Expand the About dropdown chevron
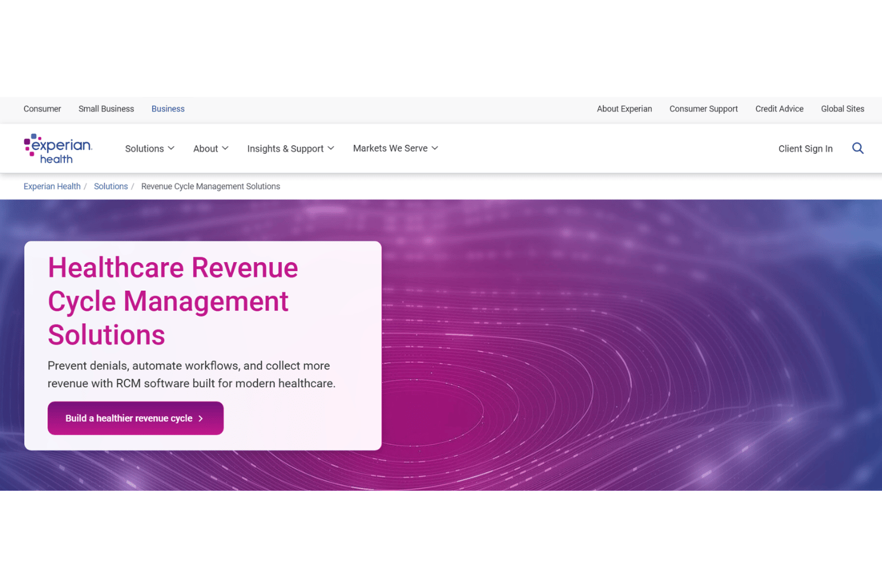 tap(225, 148)
